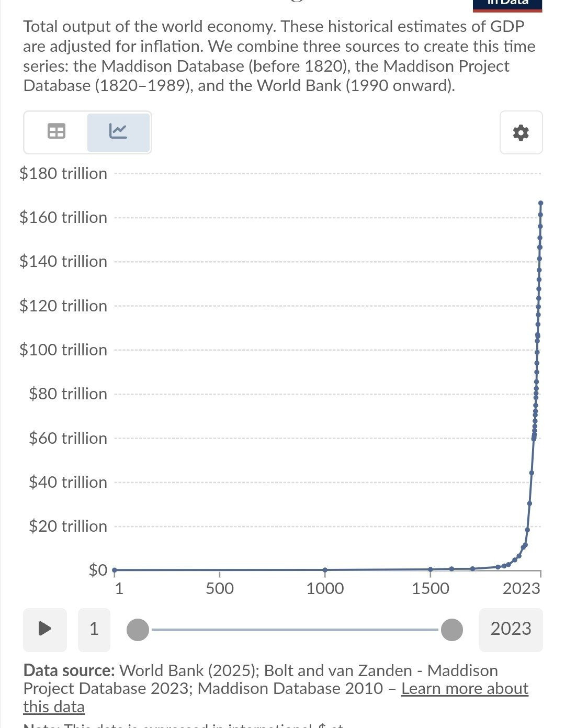Click the topmost data point on the GDP line
This screenshot has width=565, height=728.
point(540,203)
